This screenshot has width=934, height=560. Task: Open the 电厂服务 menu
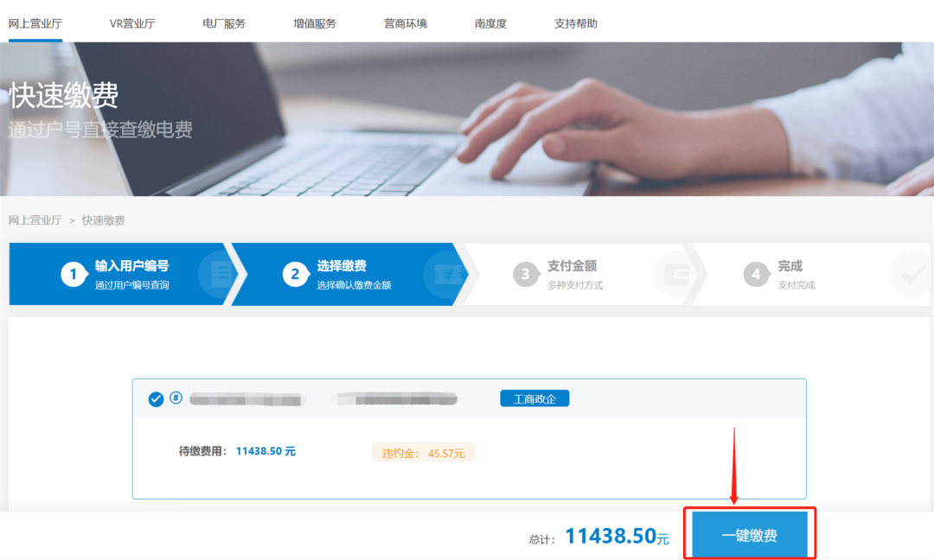(x=224, y=23)
